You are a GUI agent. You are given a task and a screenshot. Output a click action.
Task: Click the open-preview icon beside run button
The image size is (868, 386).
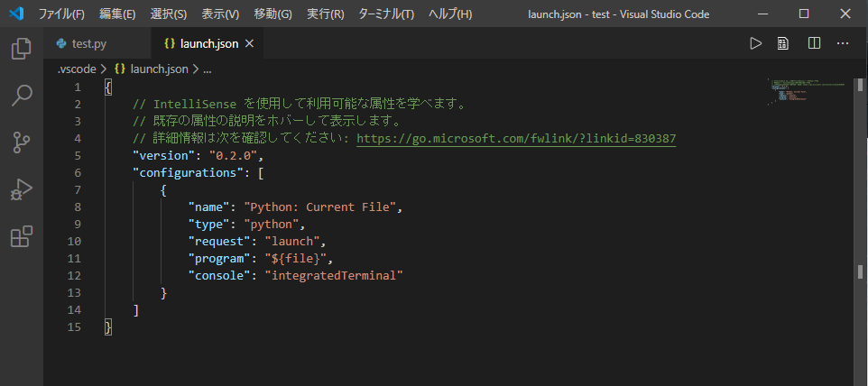[x=783, y=43]
